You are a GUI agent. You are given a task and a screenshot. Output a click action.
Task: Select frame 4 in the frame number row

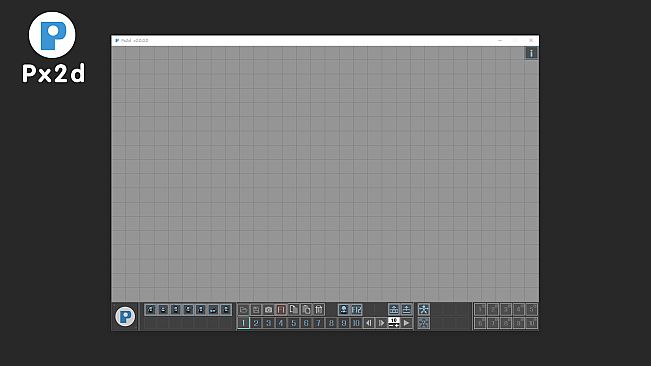coord(281,323)
